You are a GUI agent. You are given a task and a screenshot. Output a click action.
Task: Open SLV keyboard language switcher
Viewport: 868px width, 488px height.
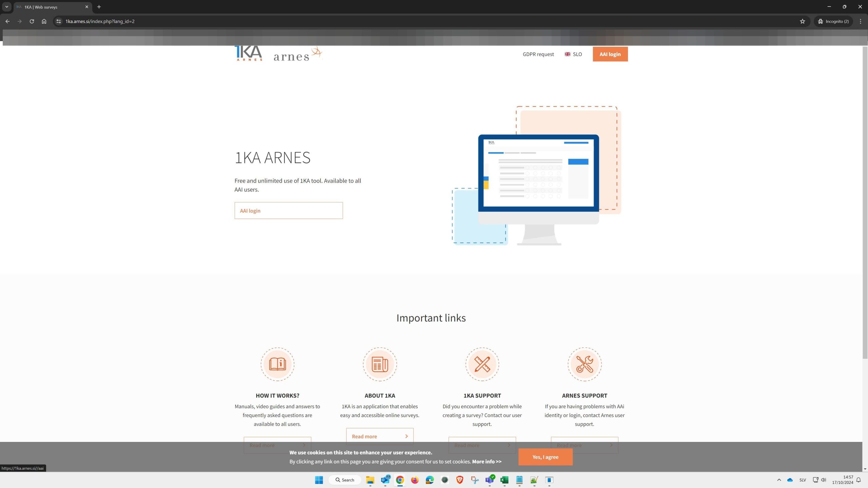coord(803,480)
